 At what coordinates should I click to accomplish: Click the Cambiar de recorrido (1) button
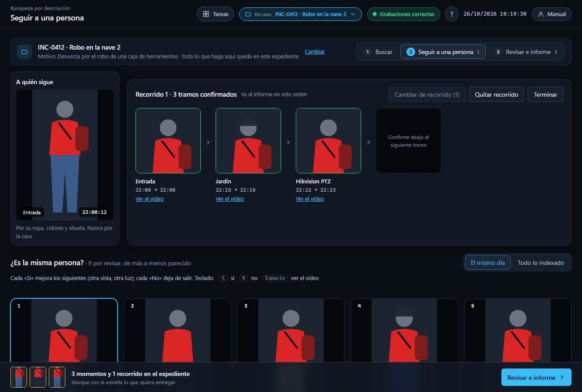(427, 95)
